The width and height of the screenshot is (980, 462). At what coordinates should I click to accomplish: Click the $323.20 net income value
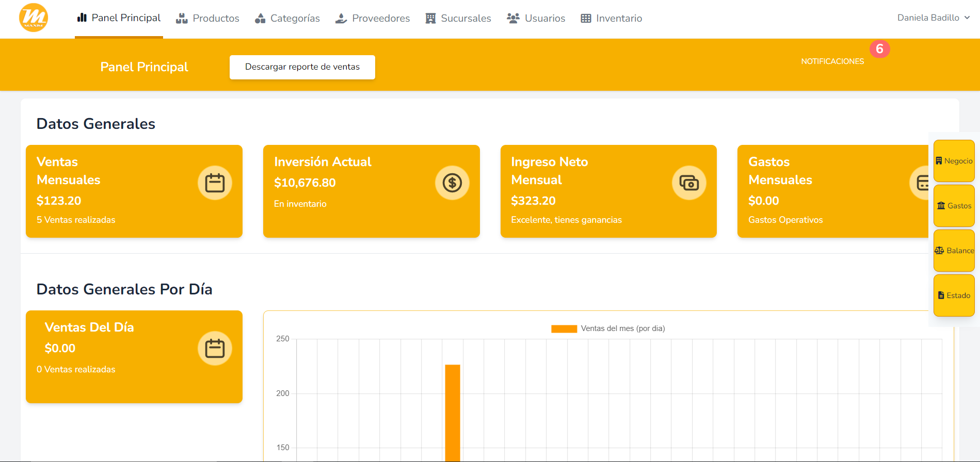click(533, 201)
